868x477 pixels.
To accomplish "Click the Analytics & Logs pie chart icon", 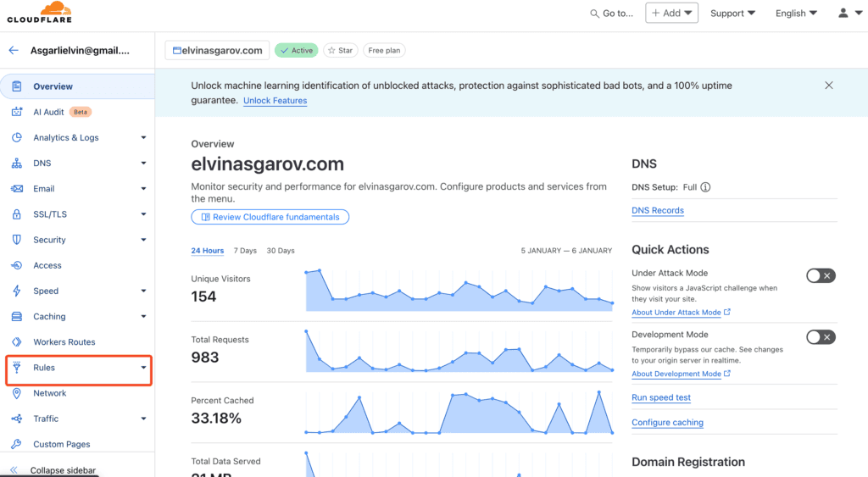I will 17,137.
